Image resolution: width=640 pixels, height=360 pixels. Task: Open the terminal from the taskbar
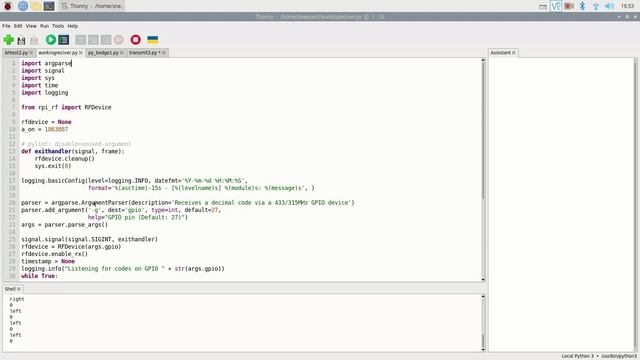49,6
